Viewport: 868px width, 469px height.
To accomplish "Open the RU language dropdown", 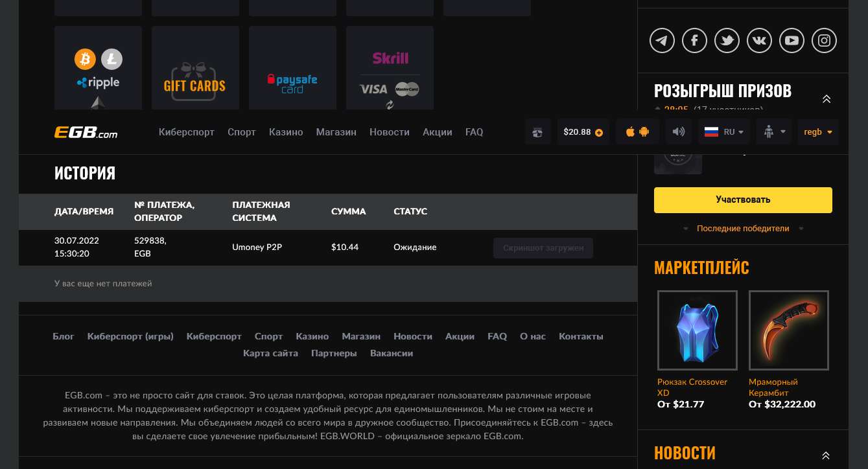I will coord(724,132).
